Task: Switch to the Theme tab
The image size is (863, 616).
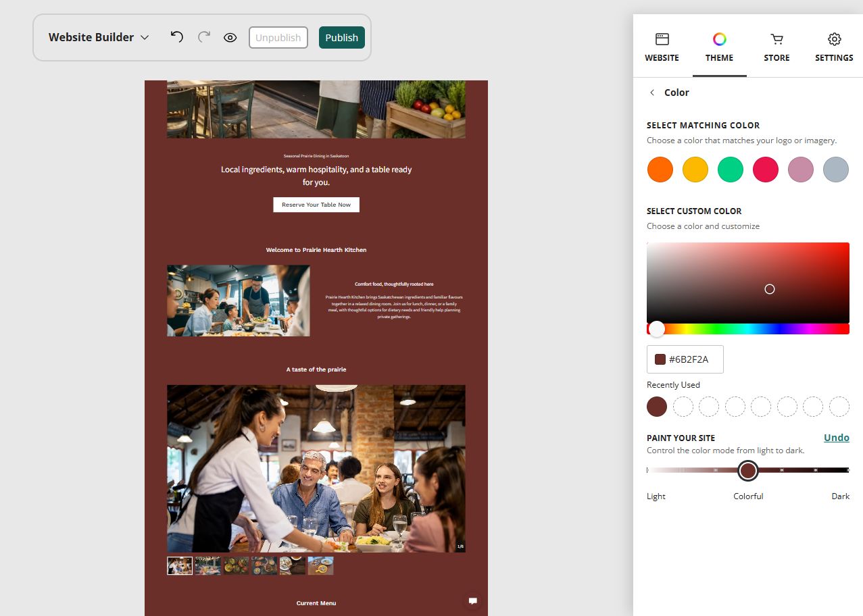Action: point(720,47)
